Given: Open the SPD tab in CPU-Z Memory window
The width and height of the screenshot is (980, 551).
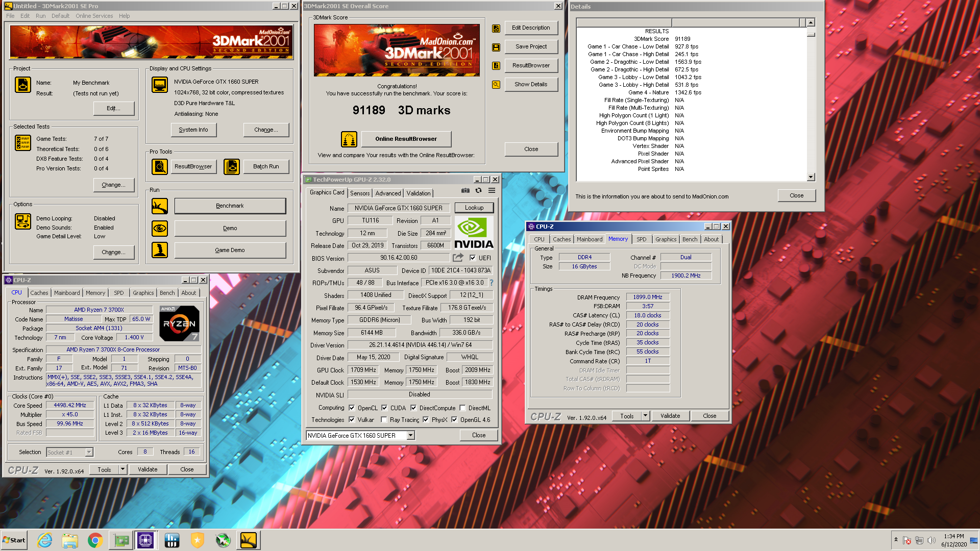Looking at the screenshot, I should [642, 239].
